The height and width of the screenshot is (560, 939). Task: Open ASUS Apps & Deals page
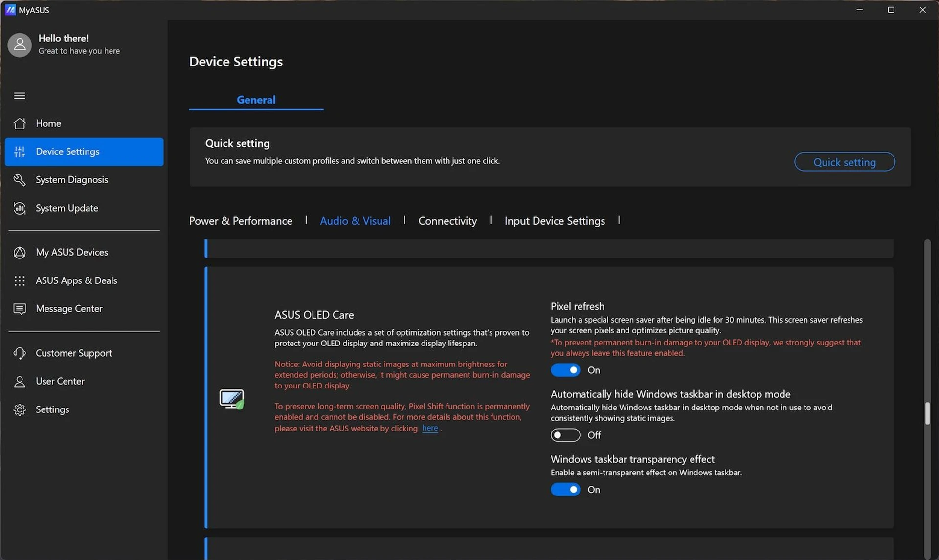point(84,281)
